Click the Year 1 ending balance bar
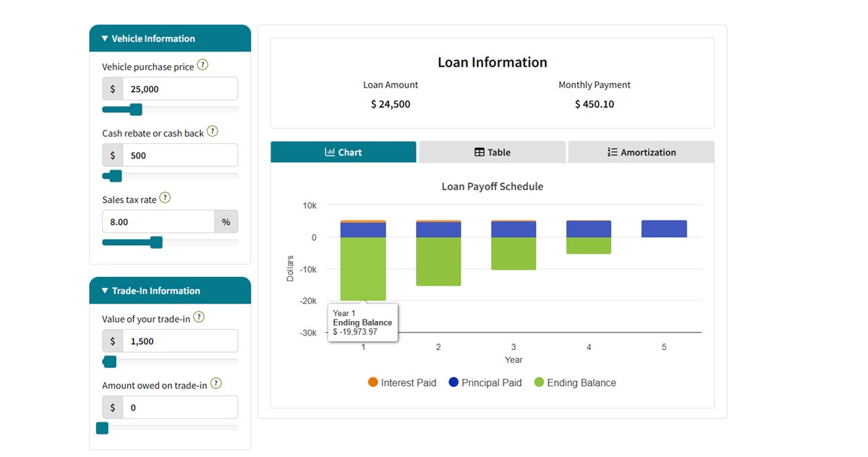Viewport: 868px width, 457px height. pyautogui.click(x=363, y=268)
